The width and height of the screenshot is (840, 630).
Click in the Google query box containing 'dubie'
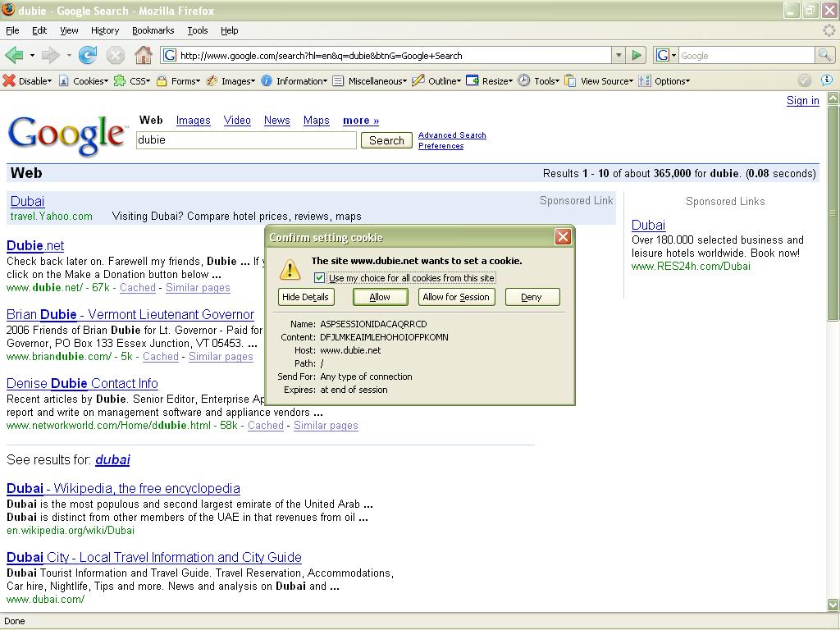[x=246, y=140]
